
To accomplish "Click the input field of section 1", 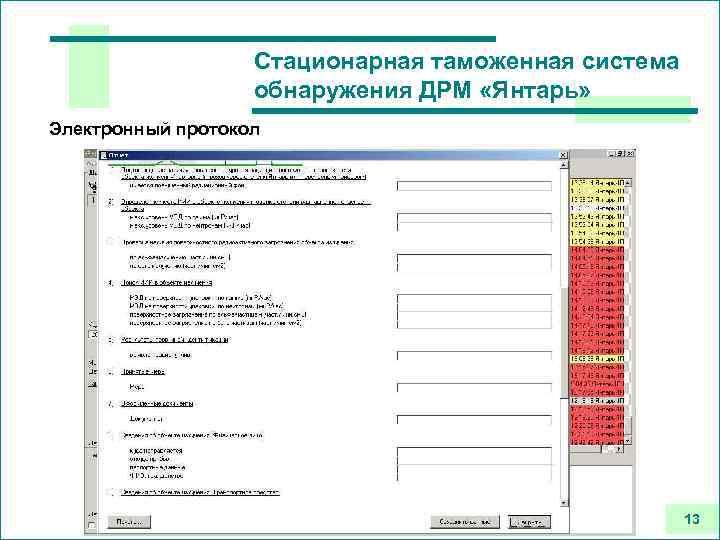I will click(x=474, y=186).
